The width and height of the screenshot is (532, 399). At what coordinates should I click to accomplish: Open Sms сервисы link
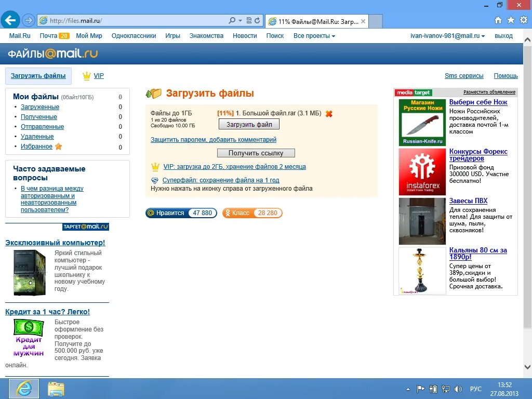464,76
